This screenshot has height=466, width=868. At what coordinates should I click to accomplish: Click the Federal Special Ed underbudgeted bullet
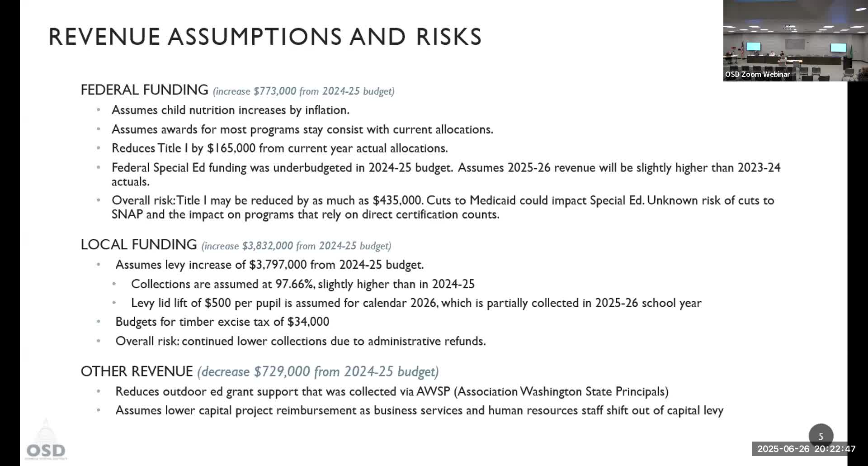[x=446, y=168]
